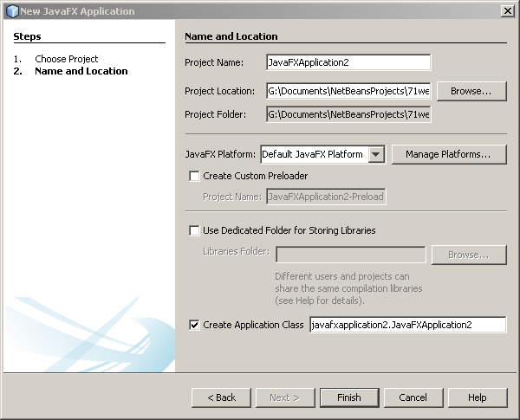This screenshot has width=520, height=420.
Task: Click the JavaFX cube icon in title bar
Action: (x=12, y=11)
